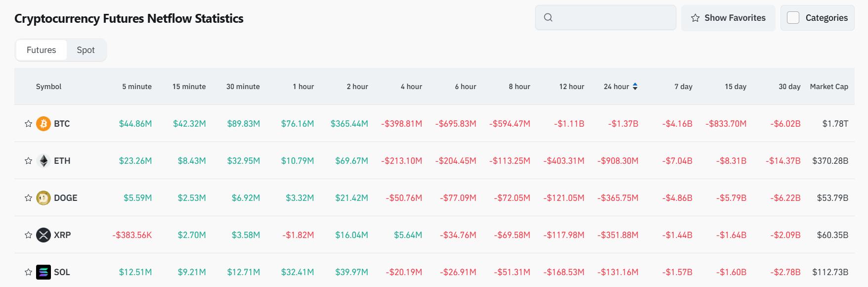This screenshot has height=287, width=868.
Task: Sort by the 12 hour column
Action: click(571, 87)
